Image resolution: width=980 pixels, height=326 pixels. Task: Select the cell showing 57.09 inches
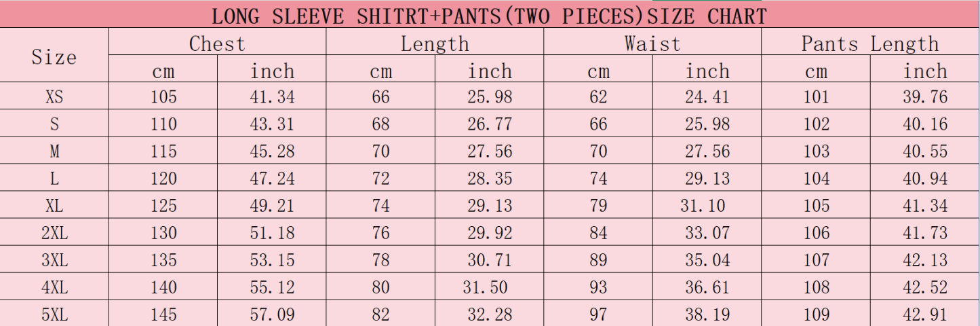click(272, 314)
